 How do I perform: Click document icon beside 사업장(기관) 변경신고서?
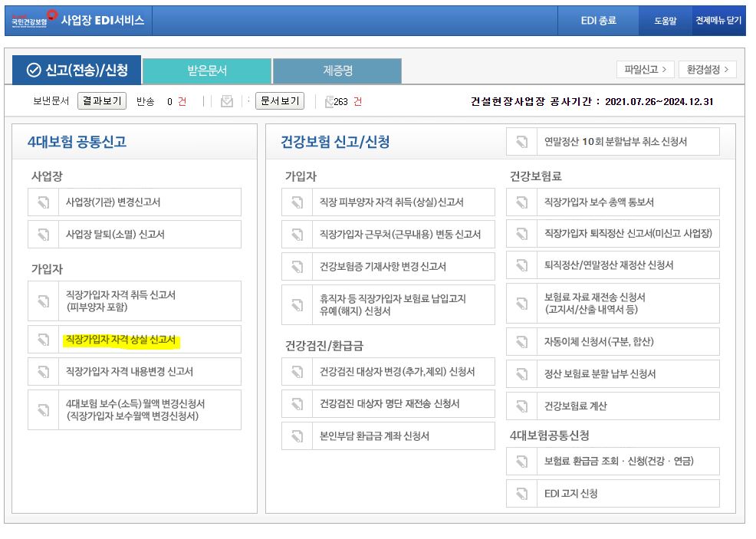click(x=44, y=202)
